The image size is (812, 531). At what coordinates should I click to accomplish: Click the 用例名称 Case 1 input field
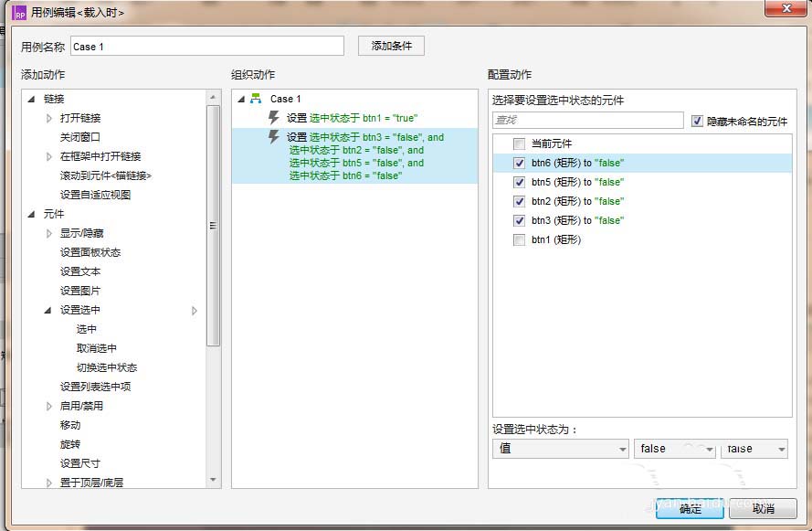click(x=207, y=46)
